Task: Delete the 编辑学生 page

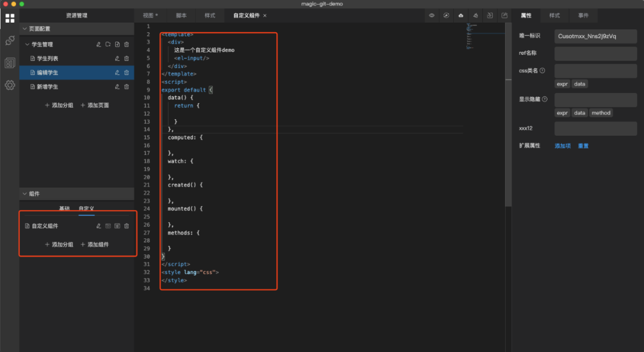Action: point(126,73)
